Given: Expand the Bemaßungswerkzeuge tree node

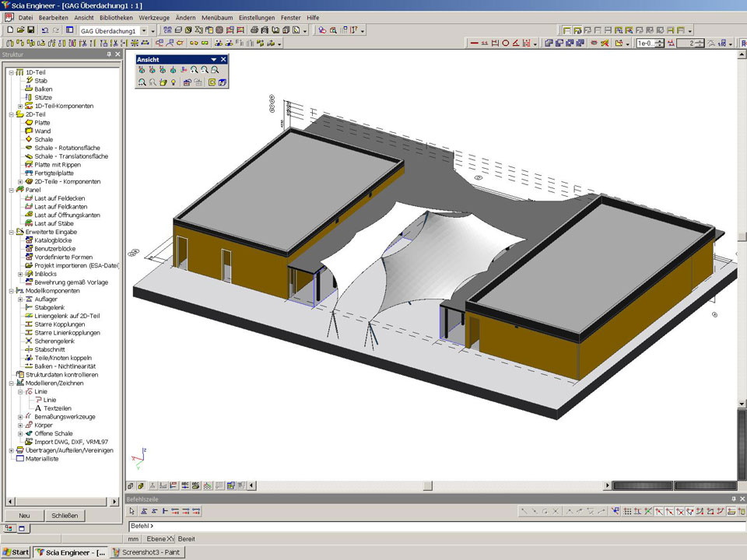Looking at the screenshot, I should coord(20,417).
